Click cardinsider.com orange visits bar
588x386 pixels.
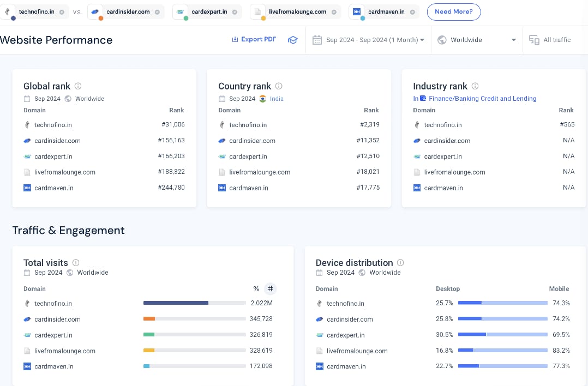click(149, 318)
